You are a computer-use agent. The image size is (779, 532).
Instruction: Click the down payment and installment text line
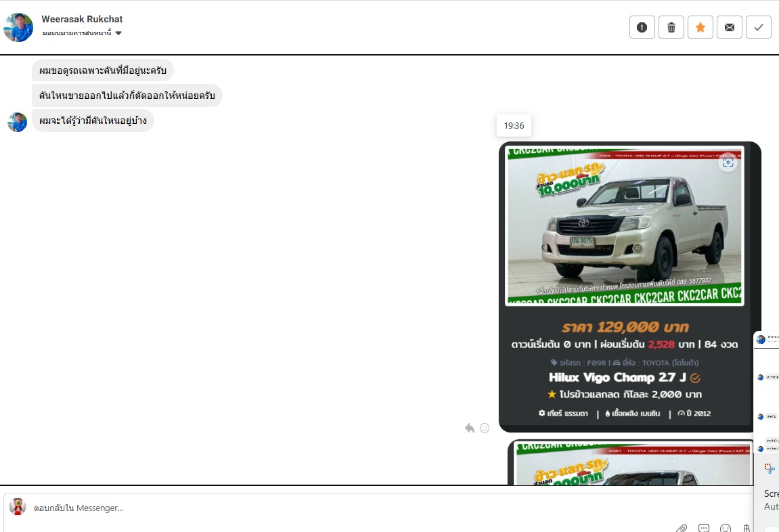click(x=625, y=345)
